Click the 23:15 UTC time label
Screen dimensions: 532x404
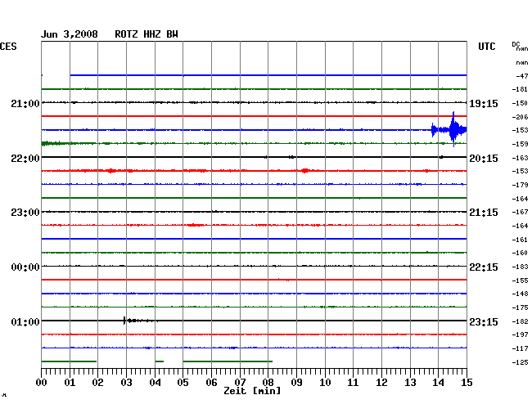(x=484, y=321)
